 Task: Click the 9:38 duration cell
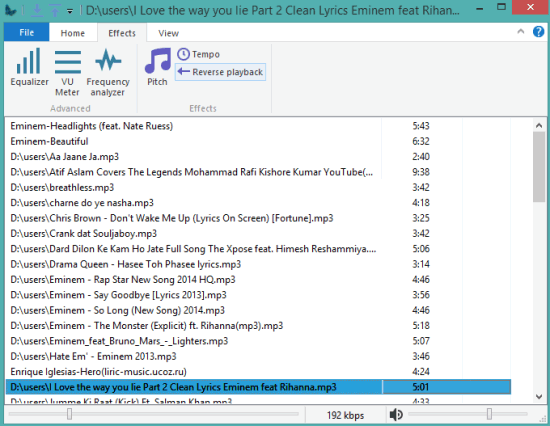(421, 172)
